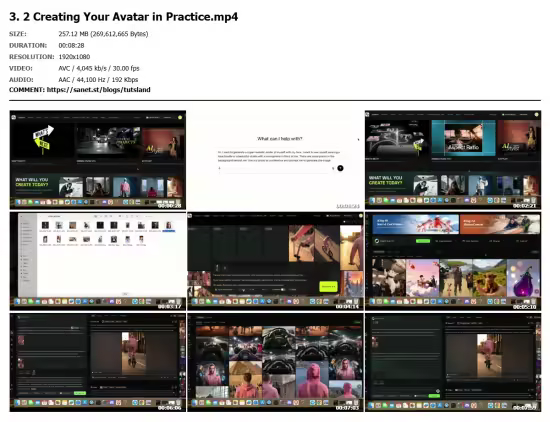Click the title '3. 2 Creating Your Avatar in Practice.mp4'
The width and height of the screenshot is (550, 422).
[123, 17]
